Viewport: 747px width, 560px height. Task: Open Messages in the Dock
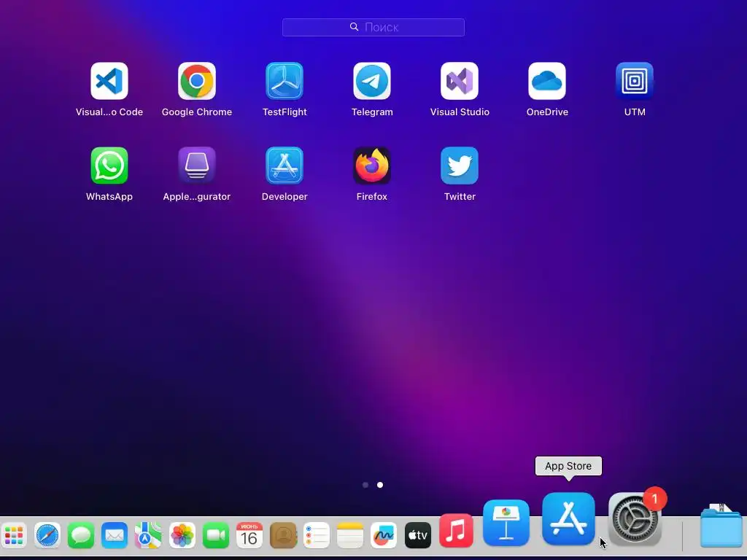(x=81, y=535)
